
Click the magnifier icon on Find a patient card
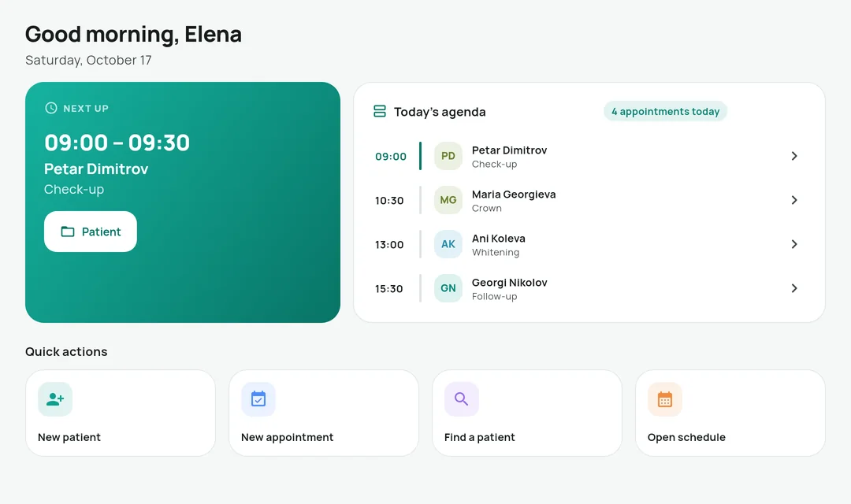[462, 399]
